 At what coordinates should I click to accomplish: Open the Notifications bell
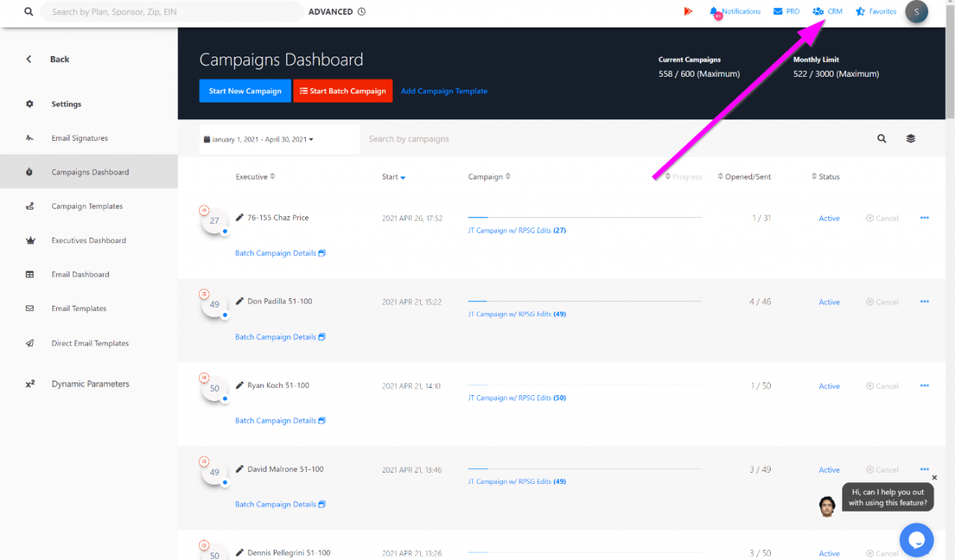pos(715,12)
